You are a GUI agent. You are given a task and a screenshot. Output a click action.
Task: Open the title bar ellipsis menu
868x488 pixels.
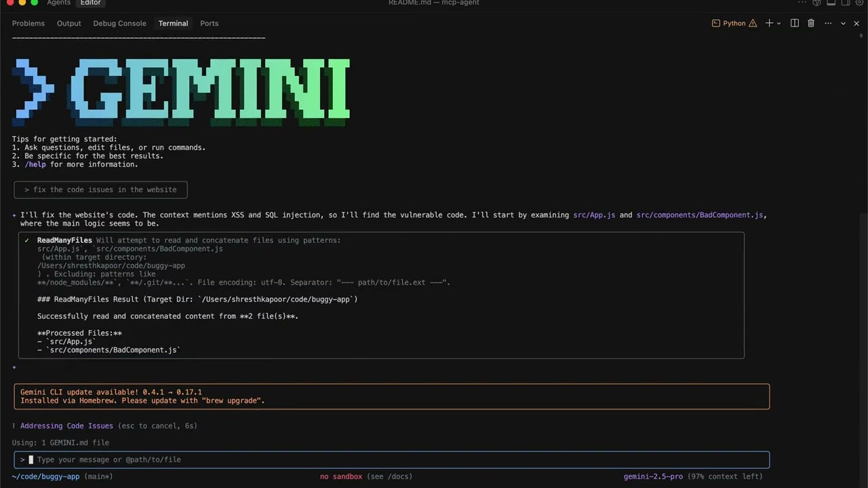click(x=803, y=3)
